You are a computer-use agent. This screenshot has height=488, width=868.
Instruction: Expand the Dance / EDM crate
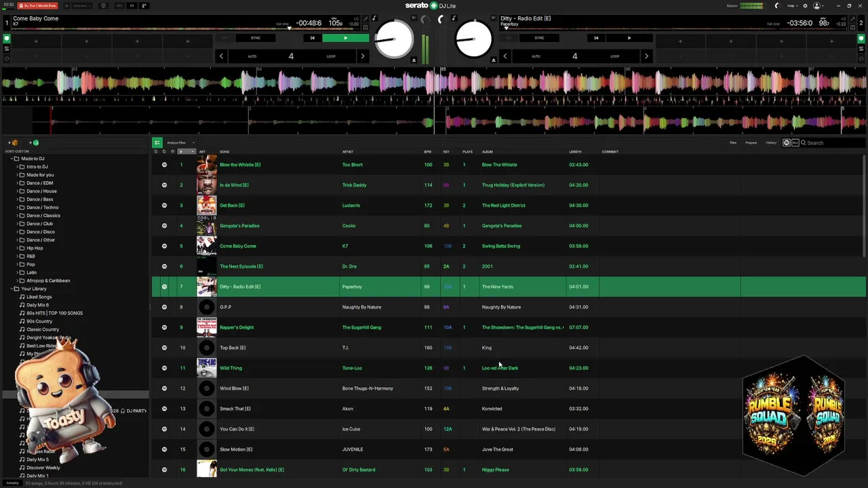(x=17, y=183)
